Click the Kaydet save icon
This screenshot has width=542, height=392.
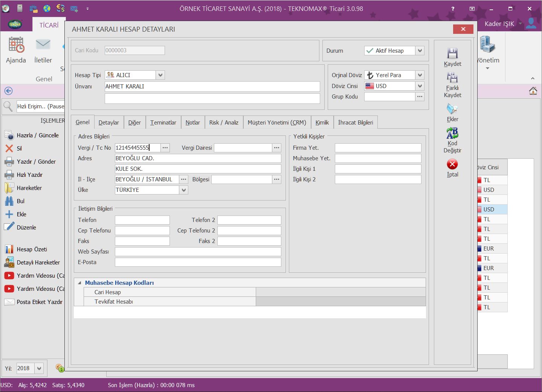coord(452,53)
